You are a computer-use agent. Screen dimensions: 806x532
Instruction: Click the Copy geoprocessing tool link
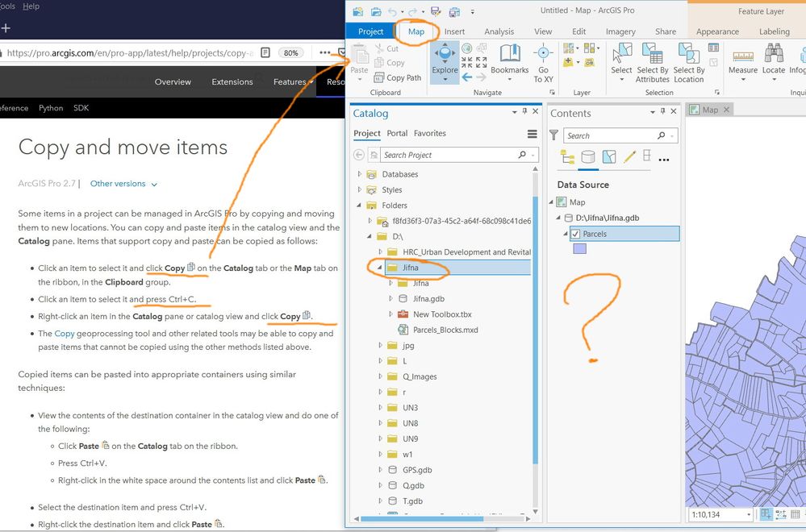[65, 333]
